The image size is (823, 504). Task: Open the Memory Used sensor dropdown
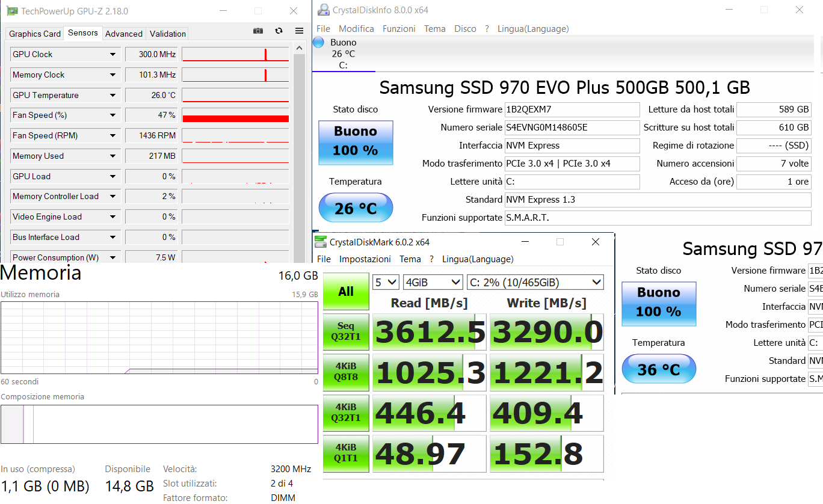tap(113, 156)
